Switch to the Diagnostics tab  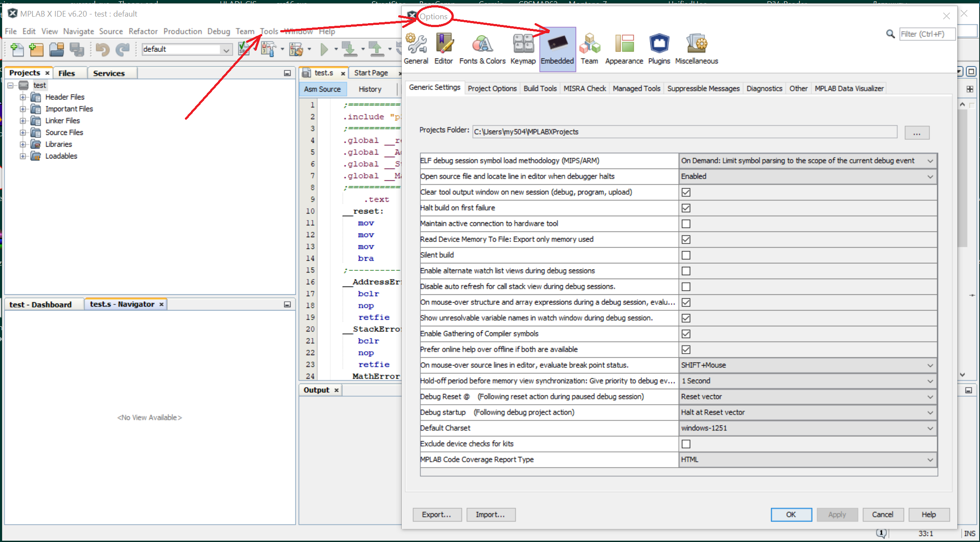[x=764, y=88]
